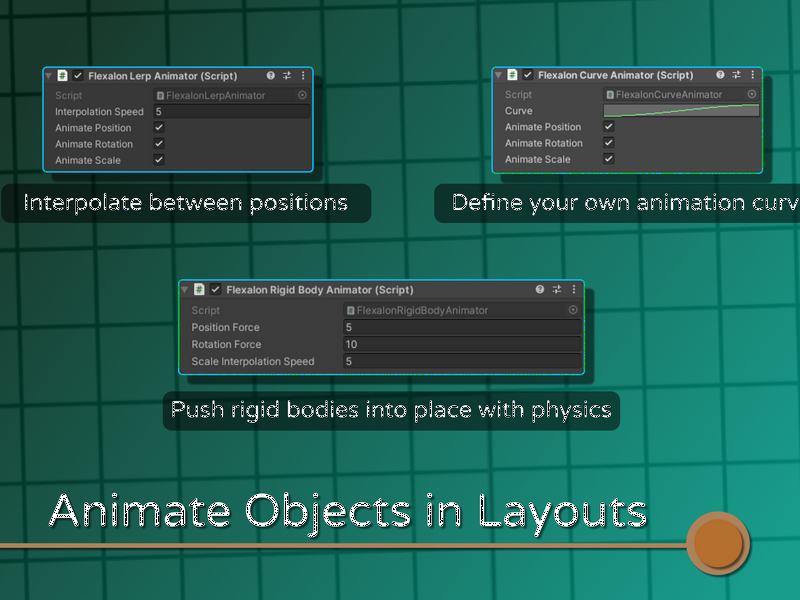The height and width of the screenshot is (600, 800).
Task: Open presets for Flexalon Lerp Animator
Action: (x=287, y=76)
